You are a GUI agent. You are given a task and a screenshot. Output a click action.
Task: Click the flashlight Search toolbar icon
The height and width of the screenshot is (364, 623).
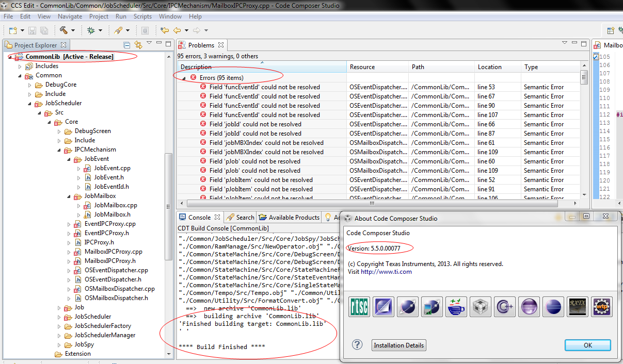[118, 30]
